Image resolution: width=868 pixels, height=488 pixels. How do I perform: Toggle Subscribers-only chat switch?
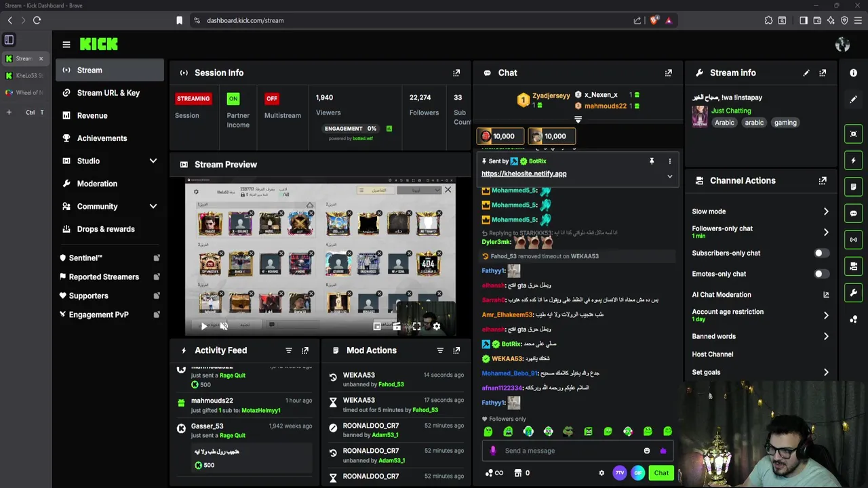[821, 253]
